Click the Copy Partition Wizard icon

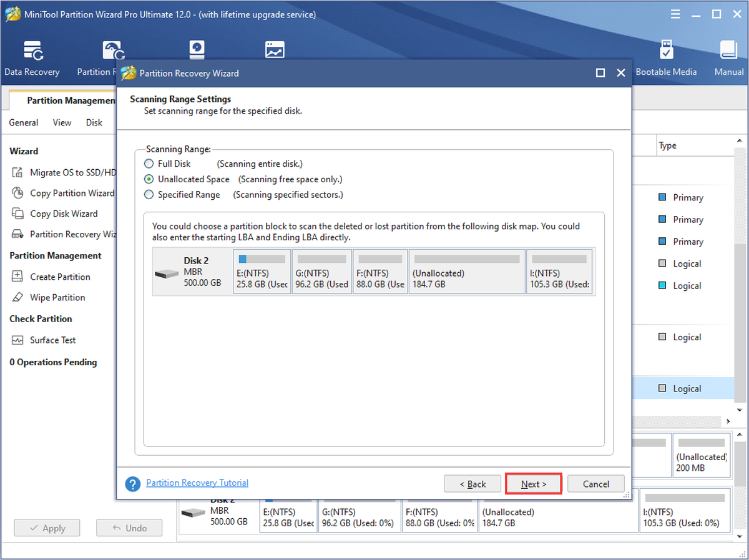(17, 193)
